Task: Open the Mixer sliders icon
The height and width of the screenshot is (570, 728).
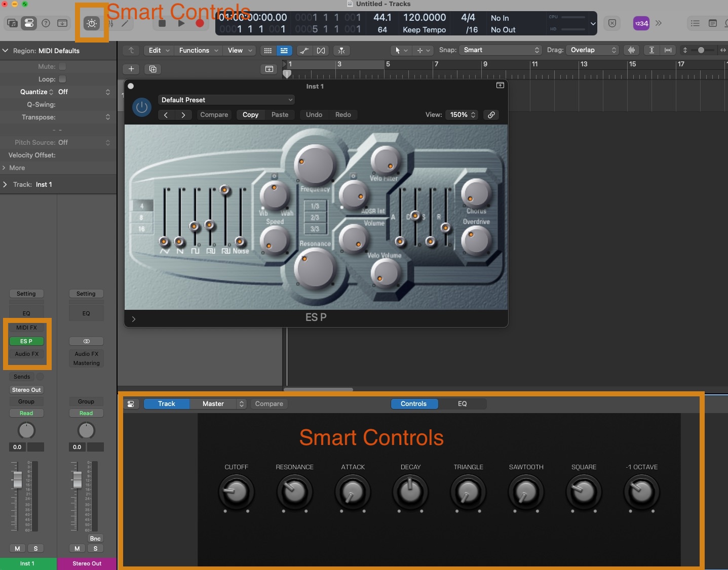Action: click(x=111, y=23)
